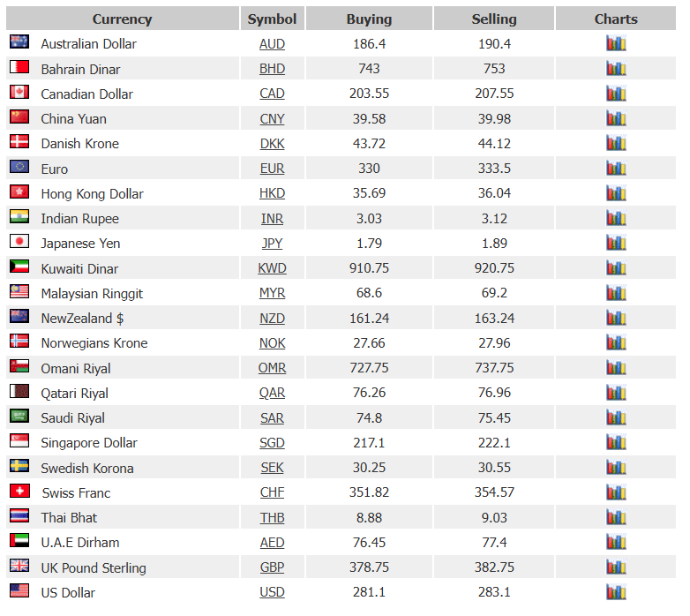Click the GBP symbol link

point(272,567)
